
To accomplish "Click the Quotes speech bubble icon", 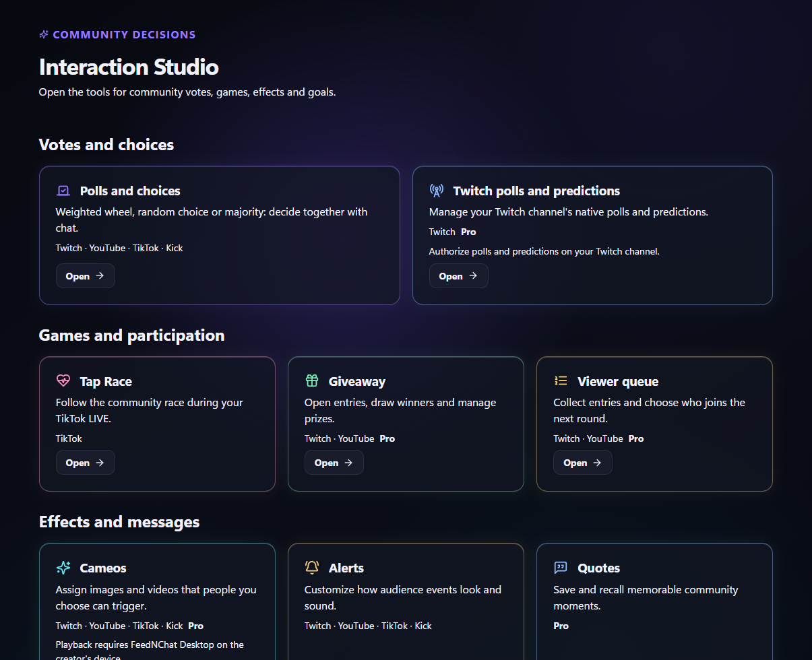I will (561, 568).
